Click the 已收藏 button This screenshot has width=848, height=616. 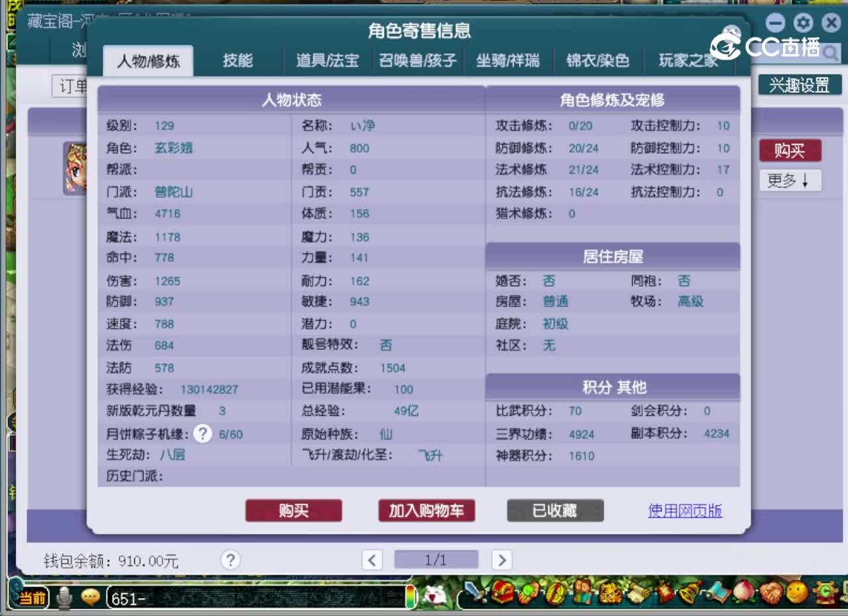(x=555, y=511)
